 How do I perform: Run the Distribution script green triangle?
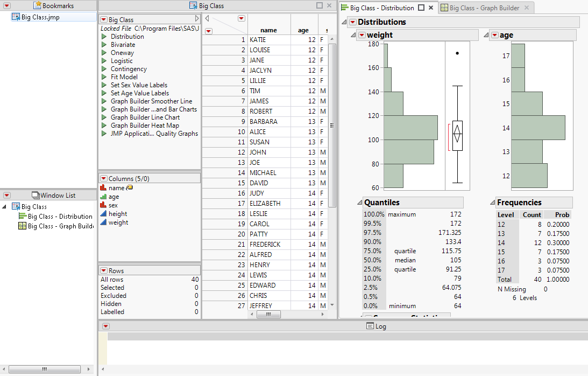104,37
